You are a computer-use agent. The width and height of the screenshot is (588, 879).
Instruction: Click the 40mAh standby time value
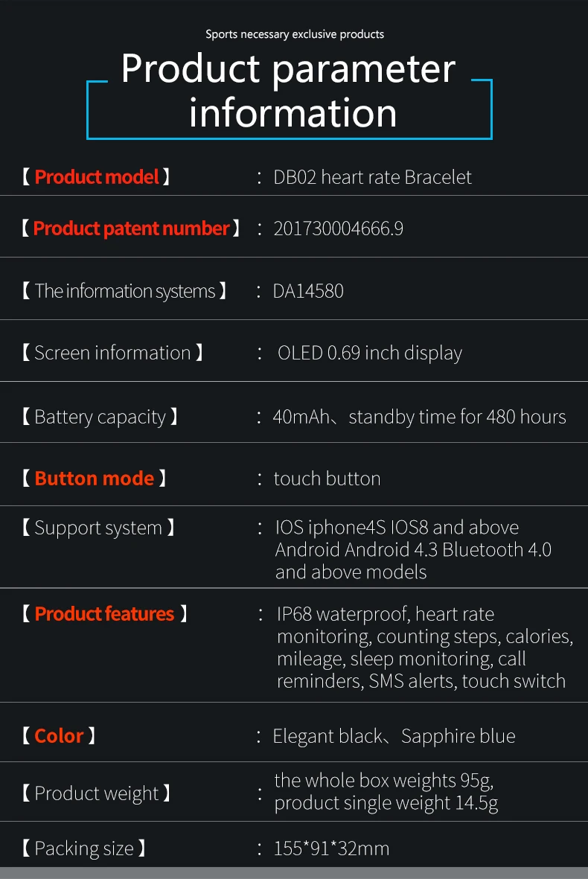[419, 417]
